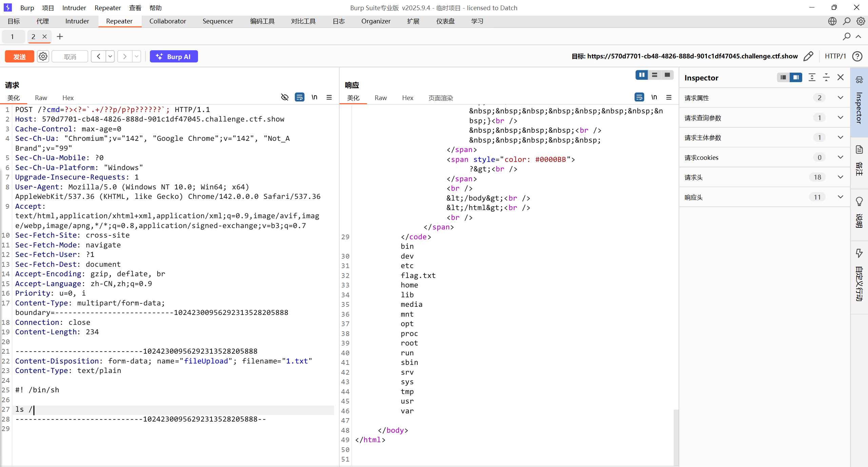Toggle hidden characters eye icon in request
Screen dimensions: 868x467
coord(285,97)
